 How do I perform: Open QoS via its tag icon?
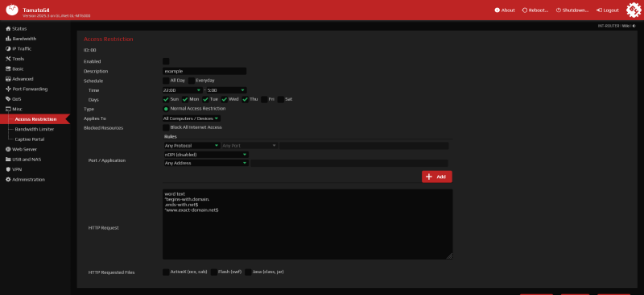[8, 99]
